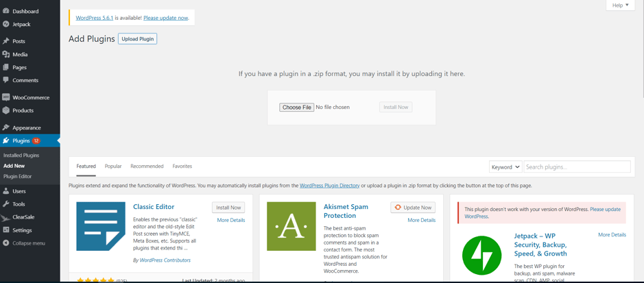Screen dimensions: 644x283
Task: Open Jetpack via its sidebar icon
Action: [x=6, y=24]
